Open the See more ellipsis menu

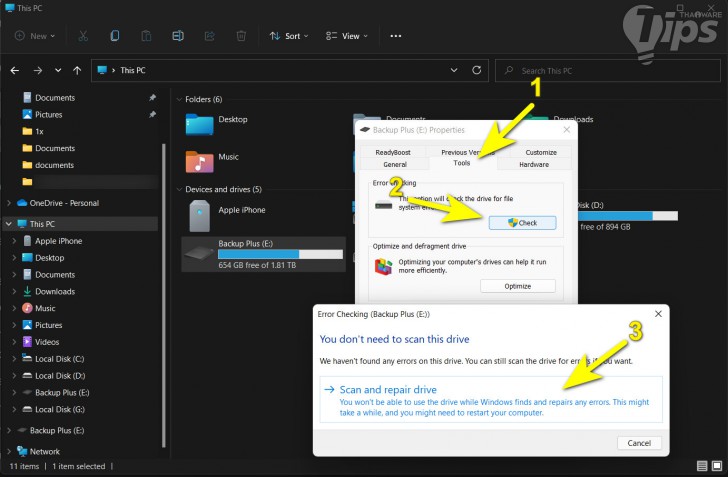[396, 36]
